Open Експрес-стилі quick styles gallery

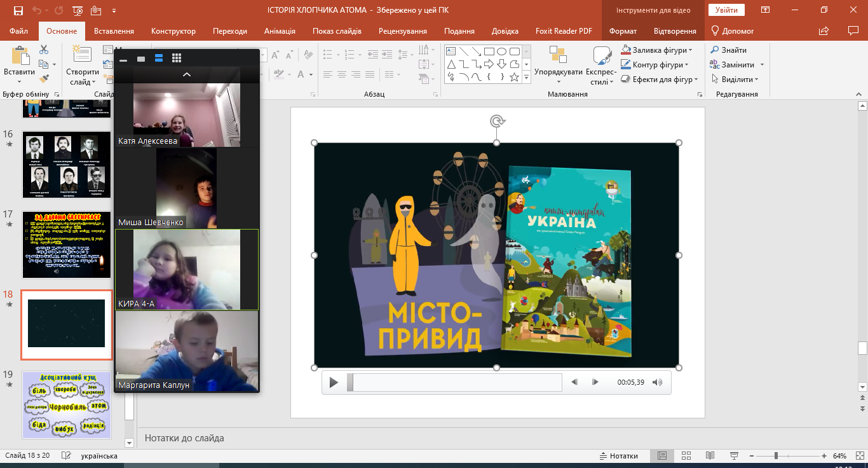(601, 65)
